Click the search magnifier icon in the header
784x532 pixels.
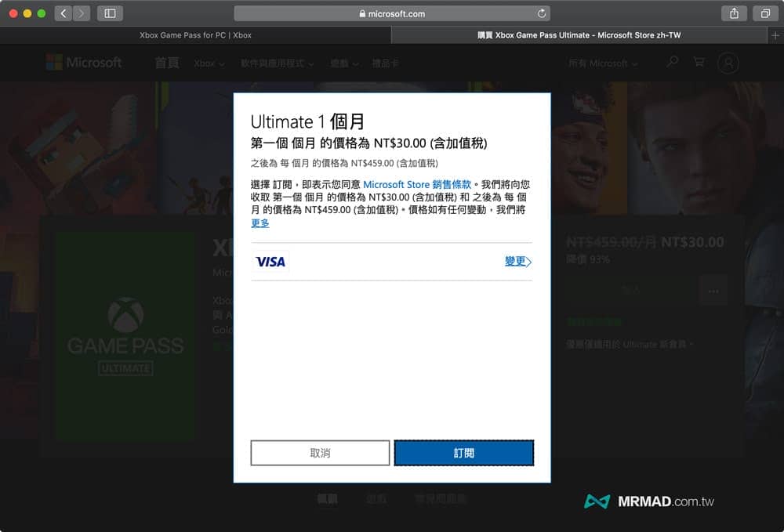[x=673, y=62]
